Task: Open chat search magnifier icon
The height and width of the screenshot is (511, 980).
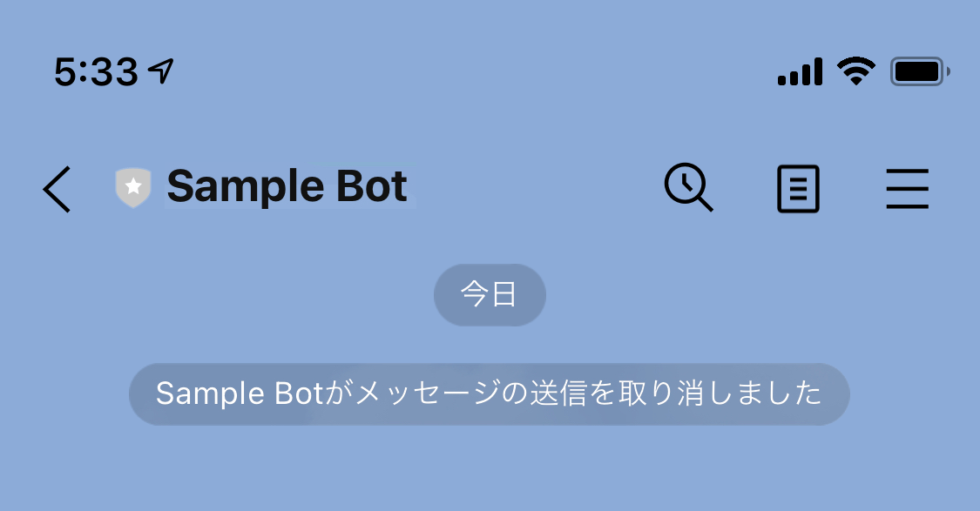Action: pyautogui.click(x=688, y=187)
